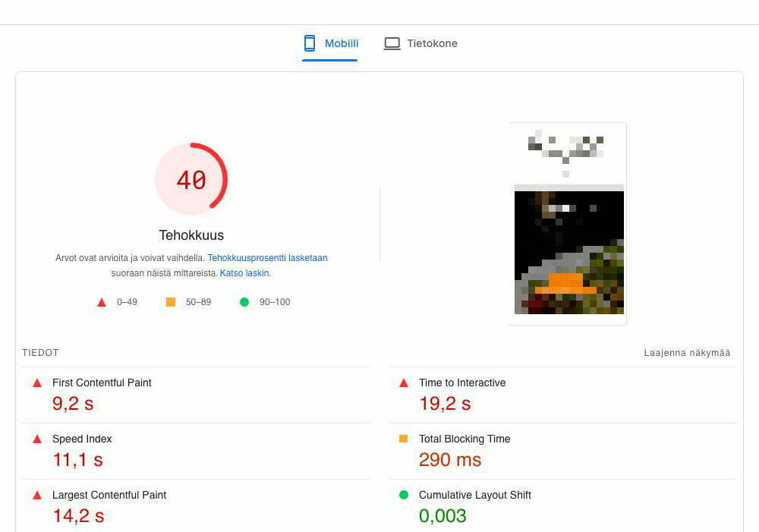Click the 0,003 value
Screen dimensions: 759x532
(x=442, y=516)
